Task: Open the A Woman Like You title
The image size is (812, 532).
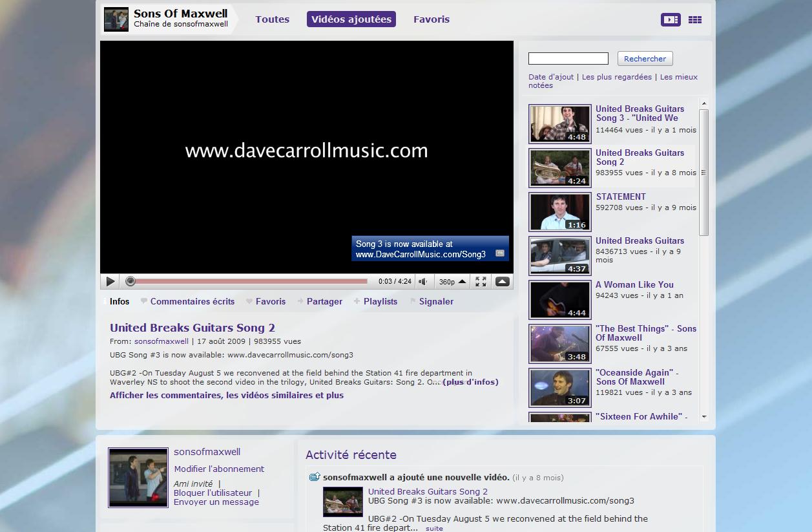Action: (x=634, y=284)
